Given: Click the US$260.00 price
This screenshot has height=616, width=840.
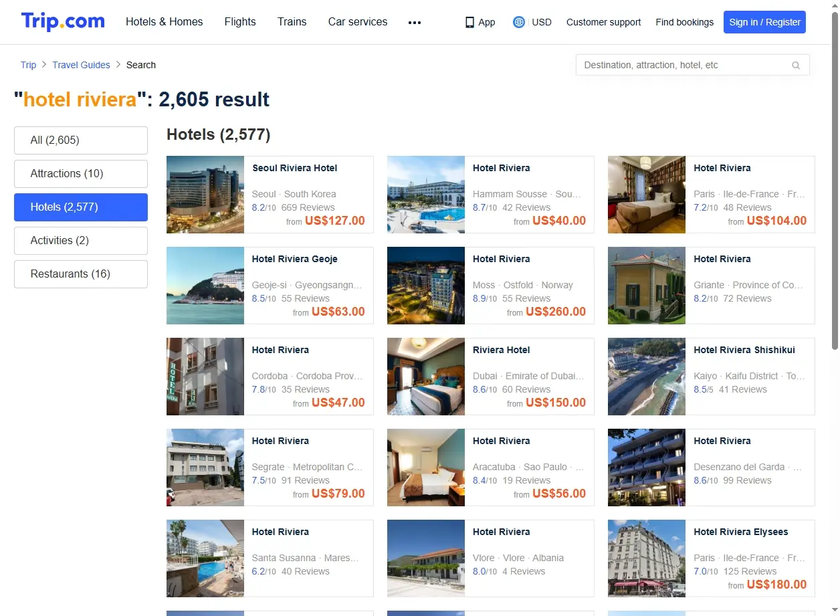Looking at the screenshot, I should point(556,312).
